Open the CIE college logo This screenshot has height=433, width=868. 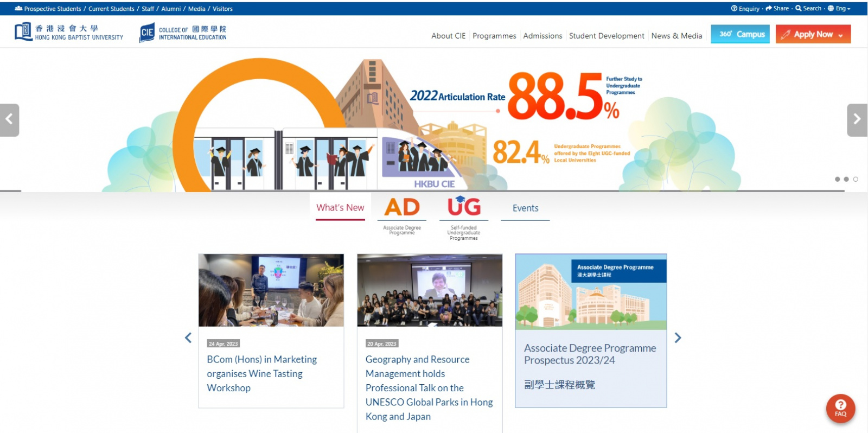[183, 33]
